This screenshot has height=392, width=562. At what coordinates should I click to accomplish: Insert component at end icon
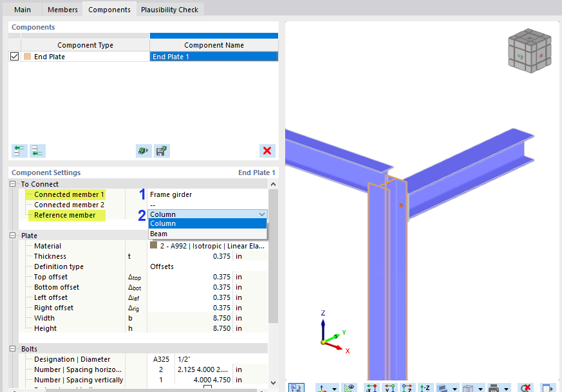coord(37,151)
